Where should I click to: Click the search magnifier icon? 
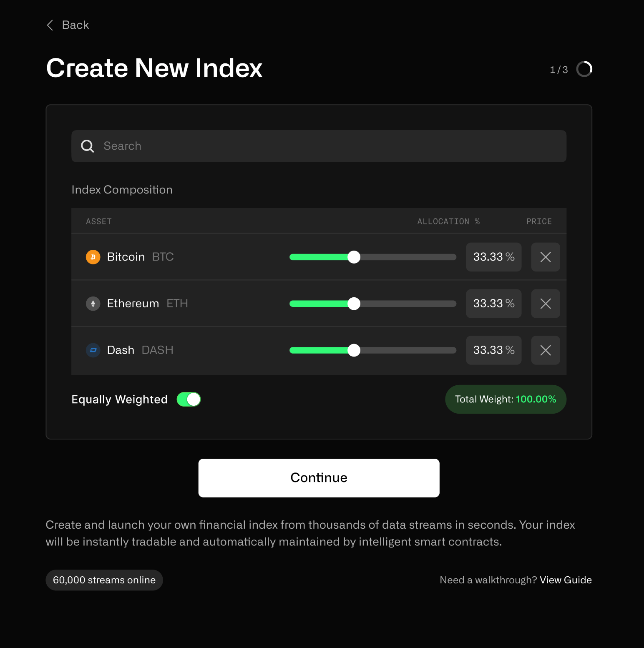[87, 146]
